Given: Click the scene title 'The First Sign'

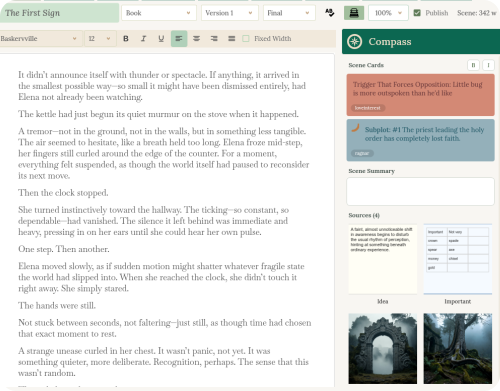Looking at the screenshot, I should point(58,13).
